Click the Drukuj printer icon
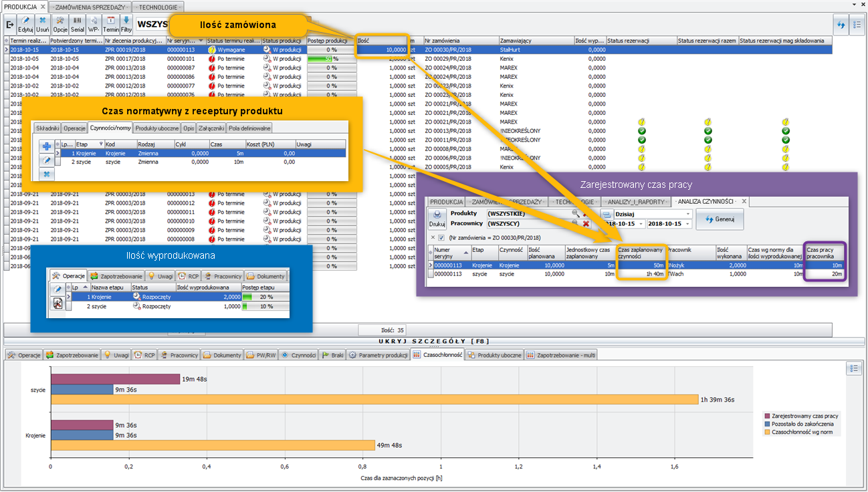The width and height of the screenshot is (868, 492). (x=437, y=219)
